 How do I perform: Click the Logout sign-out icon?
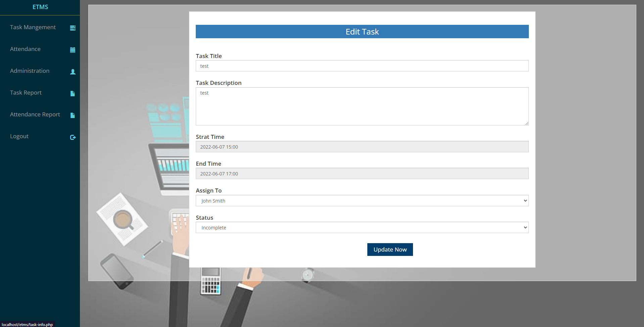(73, 137)
